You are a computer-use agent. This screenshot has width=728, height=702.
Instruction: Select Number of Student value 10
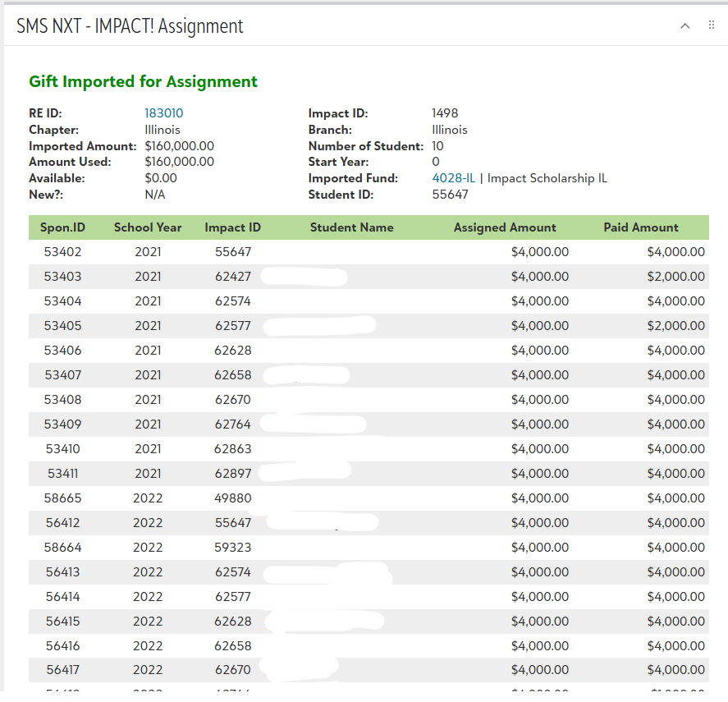click(437, 146)
